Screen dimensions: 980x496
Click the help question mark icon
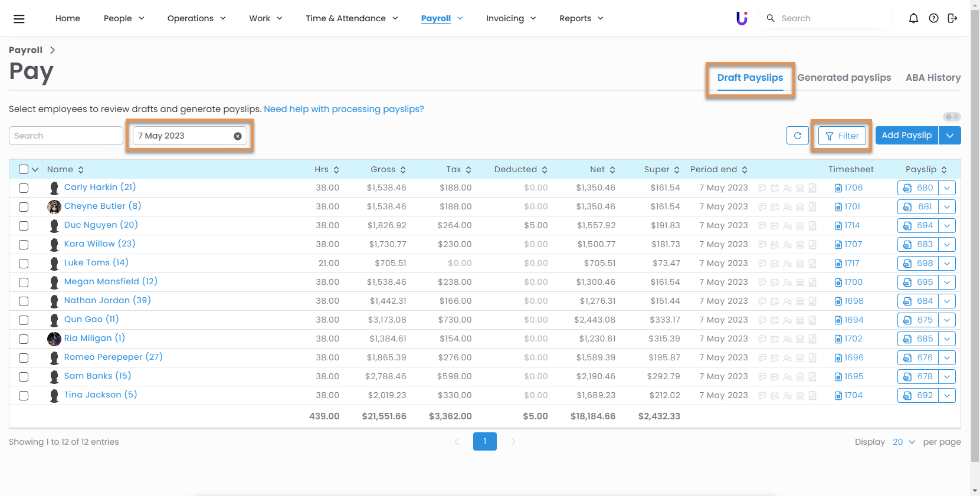point(933,18)
